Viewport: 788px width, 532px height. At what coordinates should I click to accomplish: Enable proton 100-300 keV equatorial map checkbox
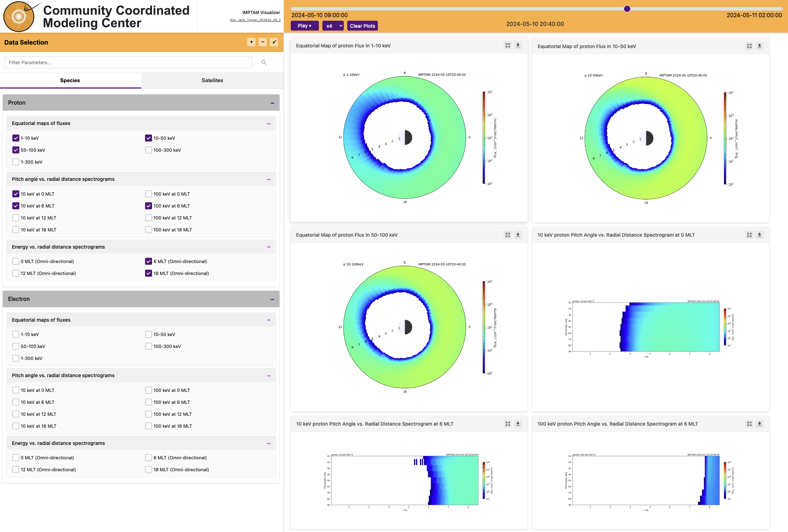pyautogui.click(x=149, y=150)
